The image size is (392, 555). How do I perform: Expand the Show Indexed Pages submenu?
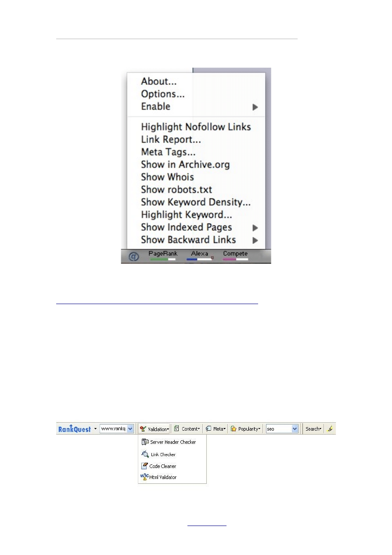click(255, 228)
